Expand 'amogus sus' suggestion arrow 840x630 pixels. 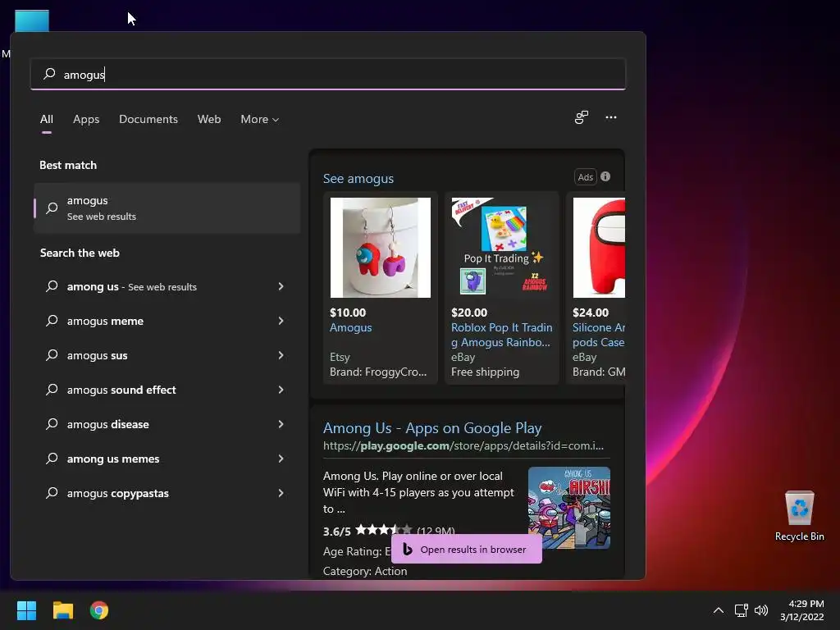(x=281, y=354)
